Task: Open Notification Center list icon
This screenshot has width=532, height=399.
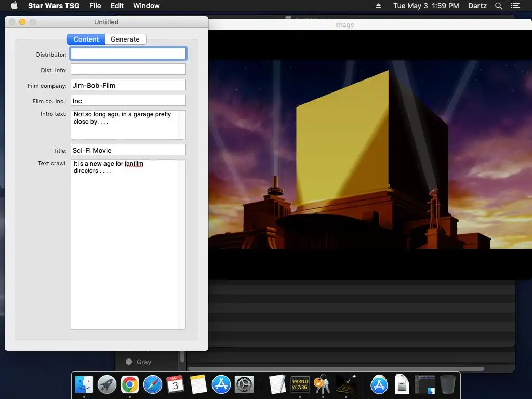Action: [x=515, y=6]
